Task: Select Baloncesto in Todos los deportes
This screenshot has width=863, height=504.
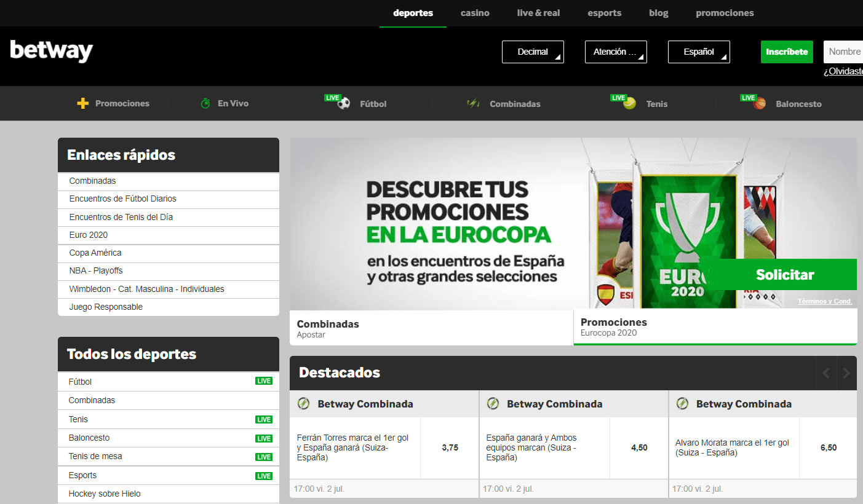Action: pyautogui.click(x=169, y=438)
